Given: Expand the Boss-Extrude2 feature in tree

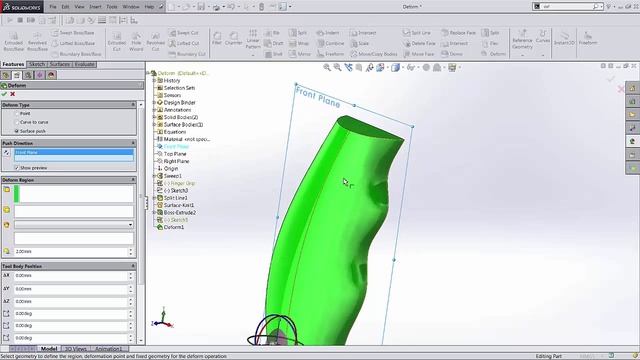Looking at the screenshot, I should pyautogui.click(x=154, y=213).
